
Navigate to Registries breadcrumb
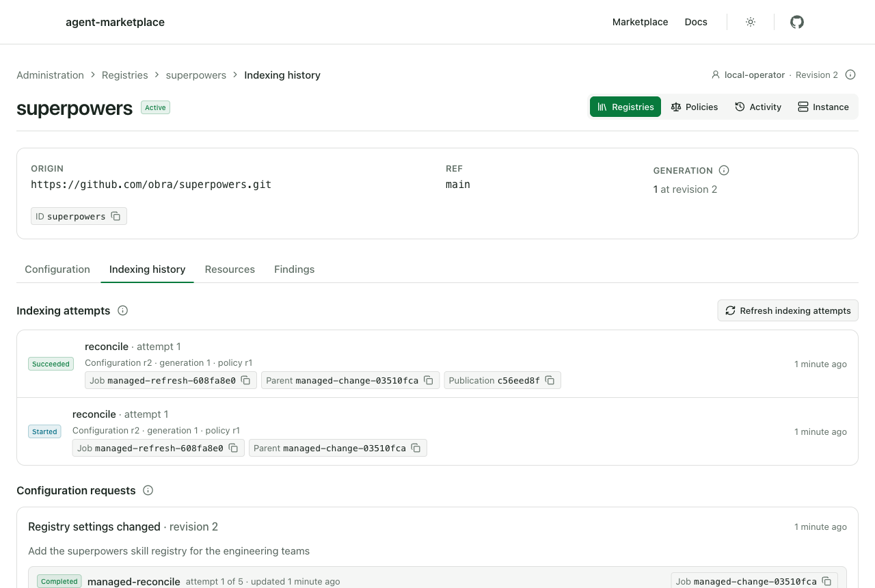click(x=124, y=75)
